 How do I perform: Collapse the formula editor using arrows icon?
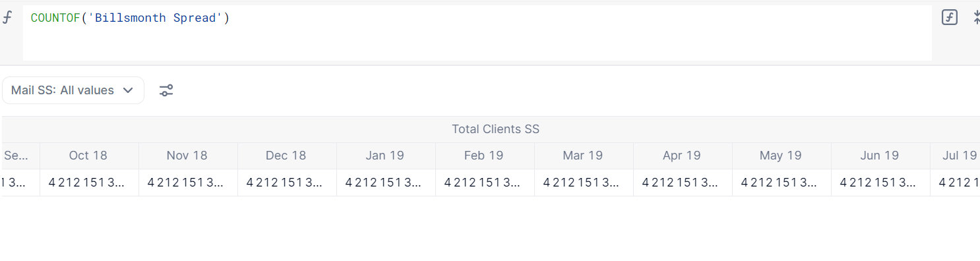click(977, 18)
